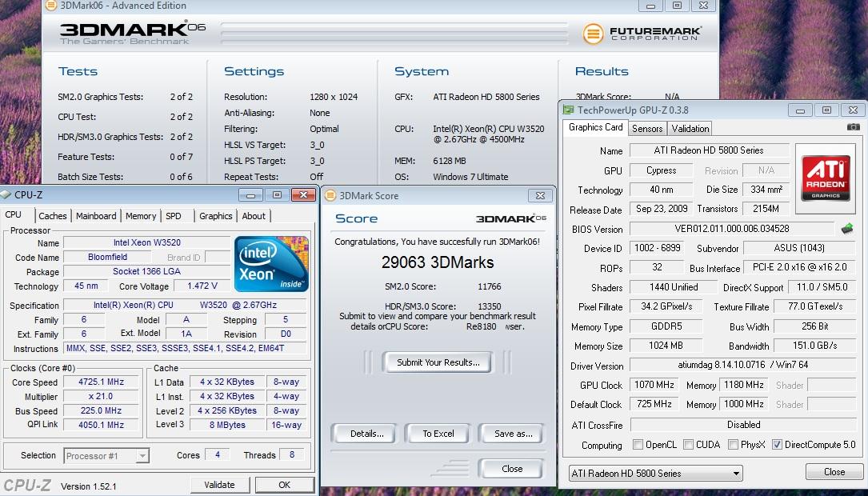Toggle the CUDA checkbox in GPU-Z

tap(688, 445)
